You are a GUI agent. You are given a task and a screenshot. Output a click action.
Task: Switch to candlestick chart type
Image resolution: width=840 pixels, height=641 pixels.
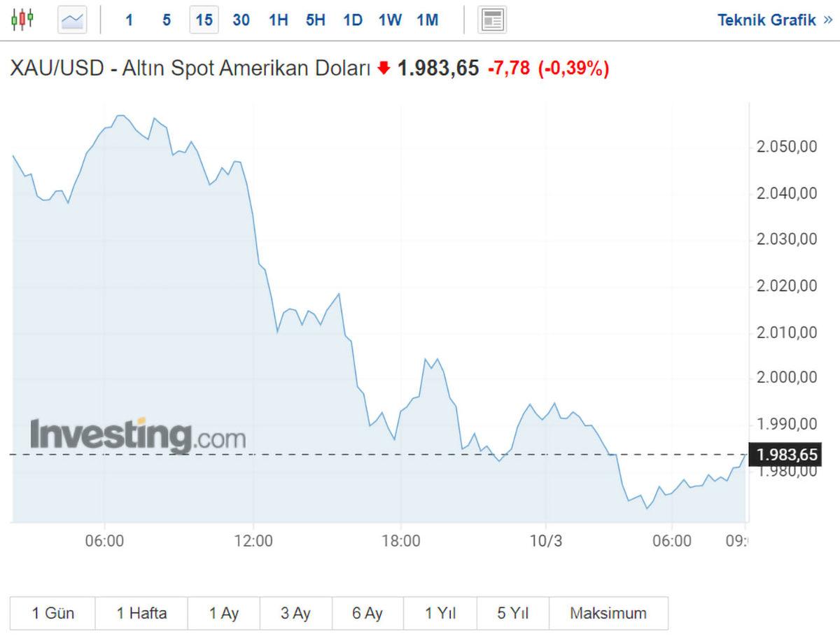pyautogui.click(x=22, y=19)
